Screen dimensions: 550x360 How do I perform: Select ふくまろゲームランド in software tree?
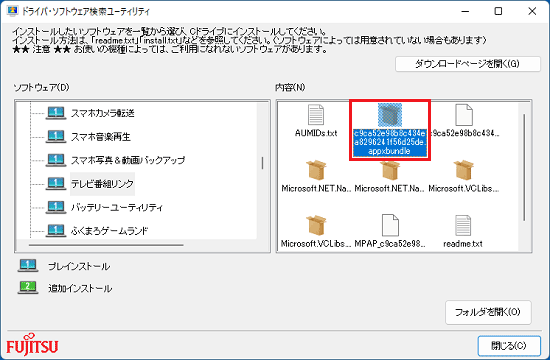click(x=110, y=231)
